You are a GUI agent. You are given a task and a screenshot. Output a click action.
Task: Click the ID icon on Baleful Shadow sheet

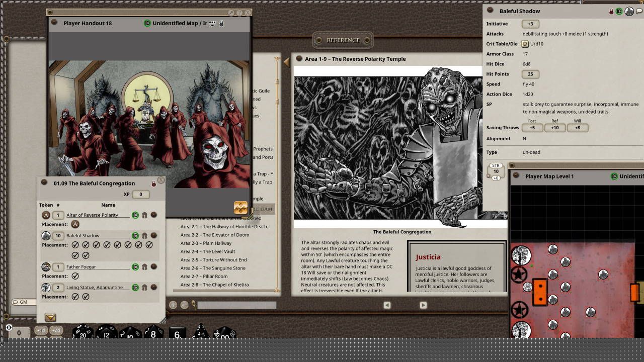click(x=619, y=11)
